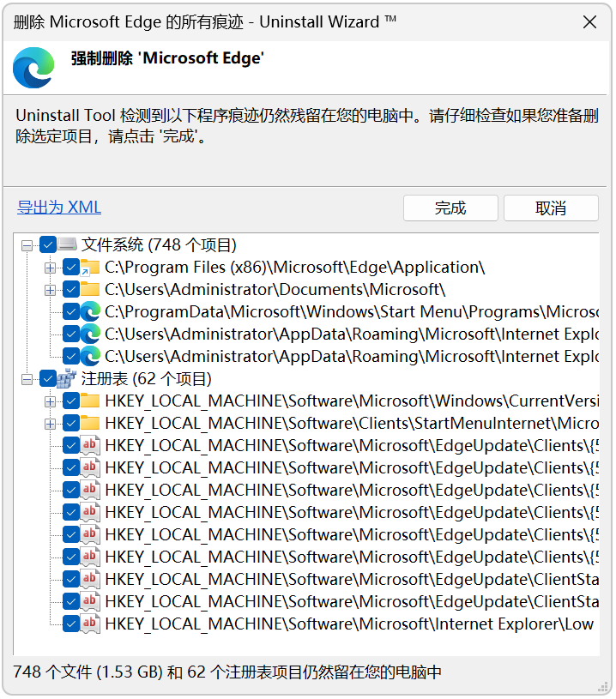Viewport: 616px width, 699px height.
Task: Collapse the 注册表 tree node
Action: click(27, 379)
